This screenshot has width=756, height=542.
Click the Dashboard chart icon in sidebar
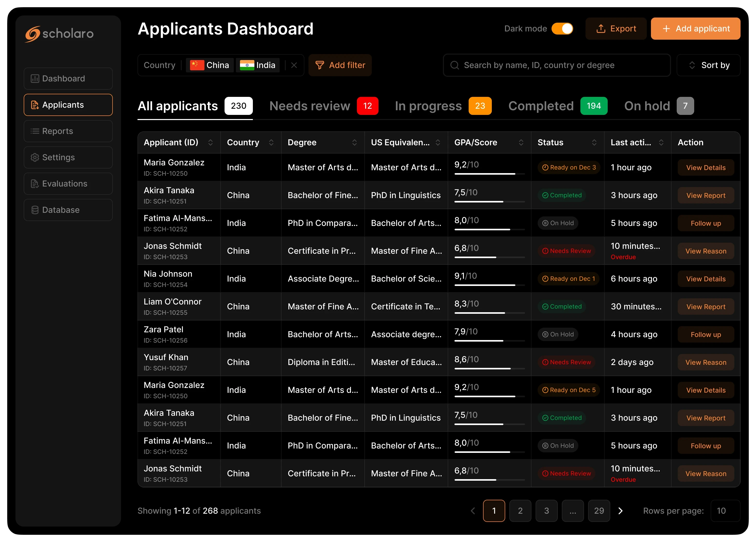coord(35,79)
